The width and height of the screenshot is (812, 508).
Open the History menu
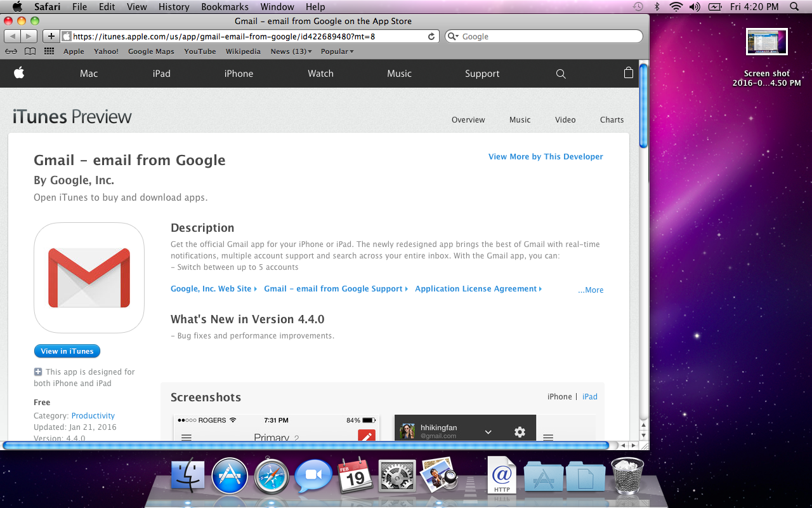(174, 6)
